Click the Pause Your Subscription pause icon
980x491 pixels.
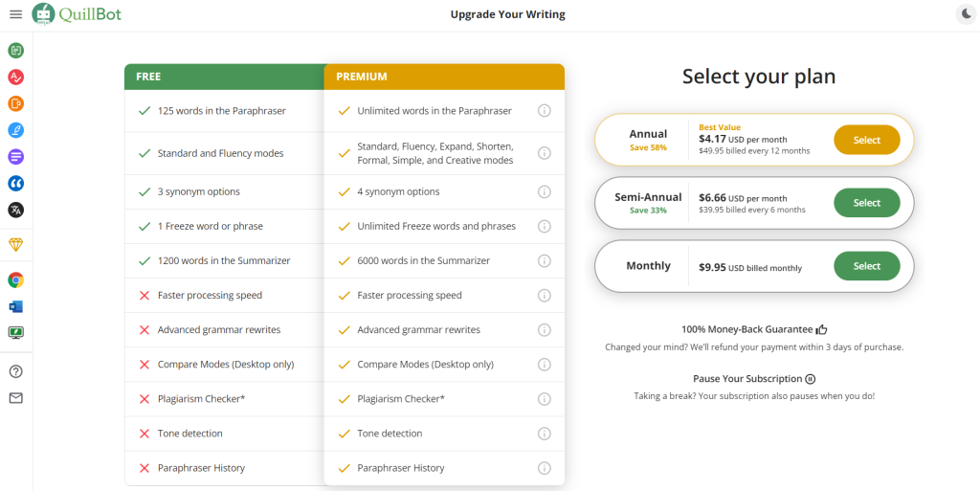pyautogui.click(x=811, y=379)
